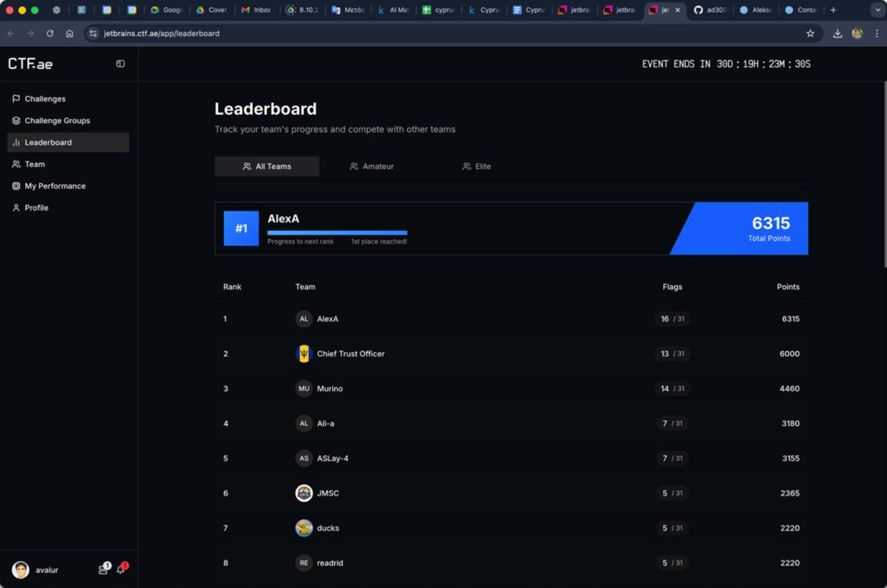Click the page vertical scrollbar
Screen dimensions: 887x588
[x=884, y=174]
